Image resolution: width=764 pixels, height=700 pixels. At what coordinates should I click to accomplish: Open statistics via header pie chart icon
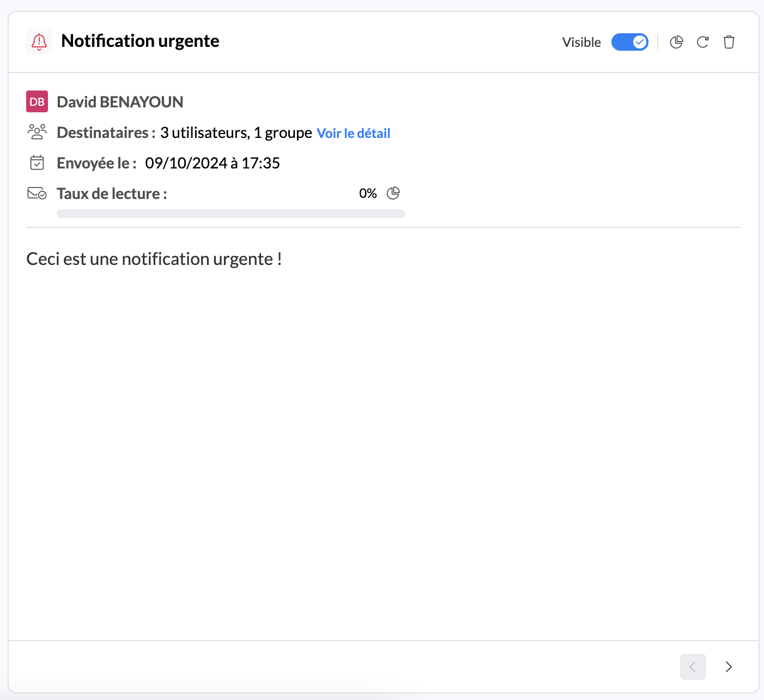pyautogui.click(x=676, y=42)
